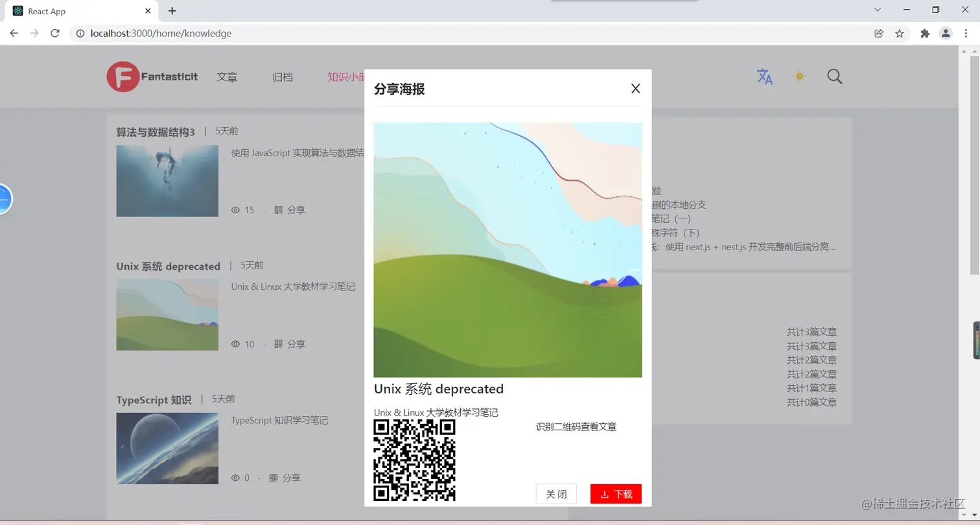Image resolution: width=980 pixels, height=525 pixels.
Task: Open the Chrome three-dot menu
Action: pos(966,33)
